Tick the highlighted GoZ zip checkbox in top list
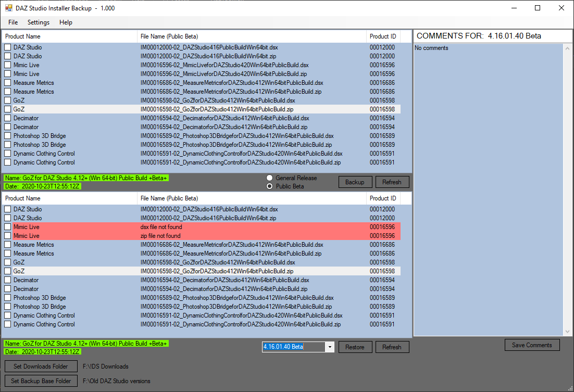 click(x=8, y=109)
